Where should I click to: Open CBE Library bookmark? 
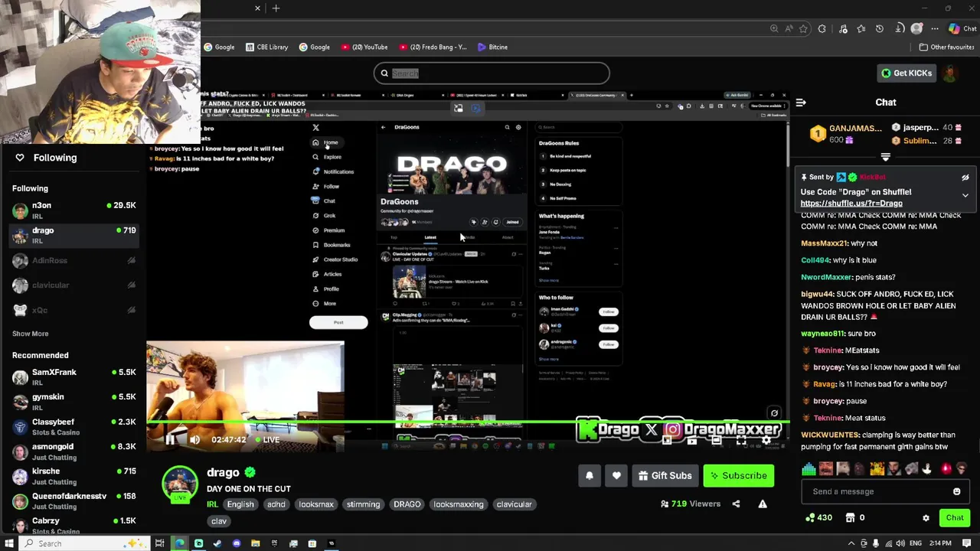[266, 47]
